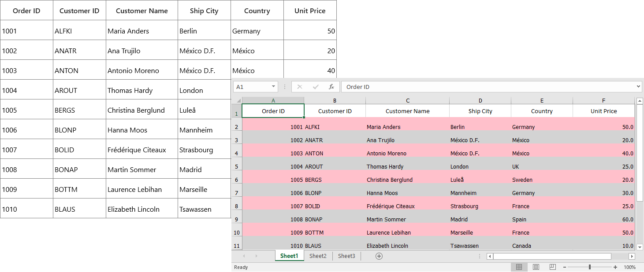Select grid cell Tsawassen

tap(204, 209)
